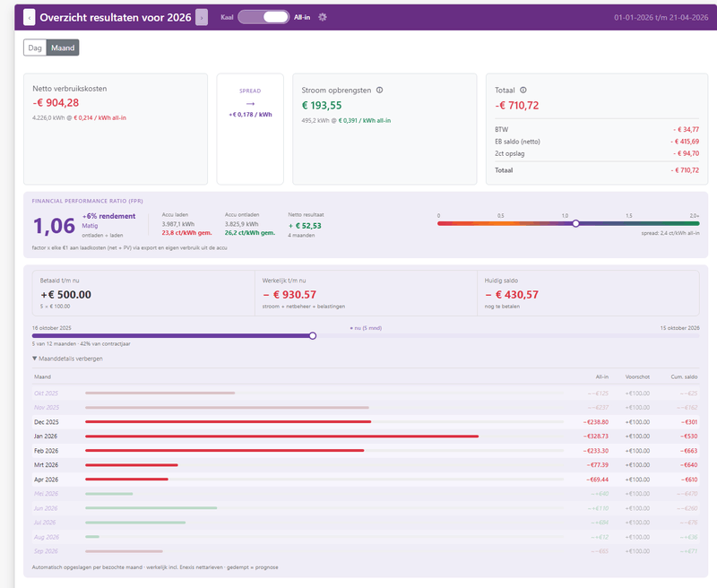Click the +€ 0,178 / kWh spread value

click(x=250, y=115)
